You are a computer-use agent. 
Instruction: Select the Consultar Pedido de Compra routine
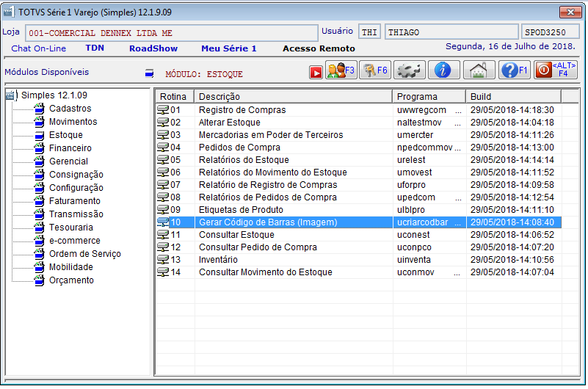(x=258, y=247)
